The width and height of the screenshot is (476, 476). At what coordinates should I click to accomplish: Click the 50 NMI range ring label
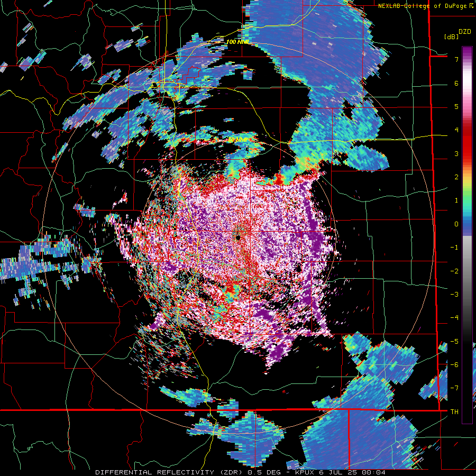click(237, 140)
